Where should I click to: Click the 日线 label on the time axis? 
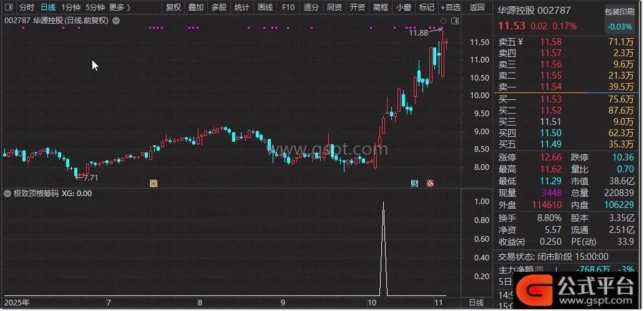pyautogui.click(x=476, y=303)
